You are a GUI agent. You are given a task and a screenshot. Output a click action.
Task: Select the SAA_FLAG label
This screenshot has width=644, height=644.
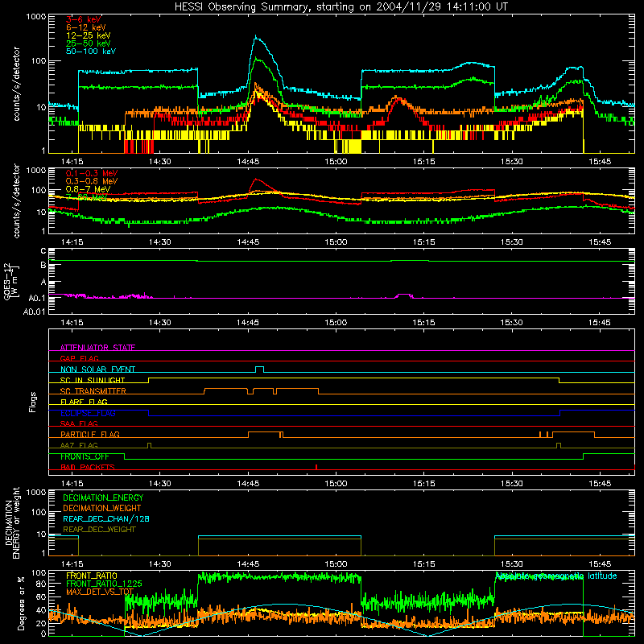click(79, 423)
